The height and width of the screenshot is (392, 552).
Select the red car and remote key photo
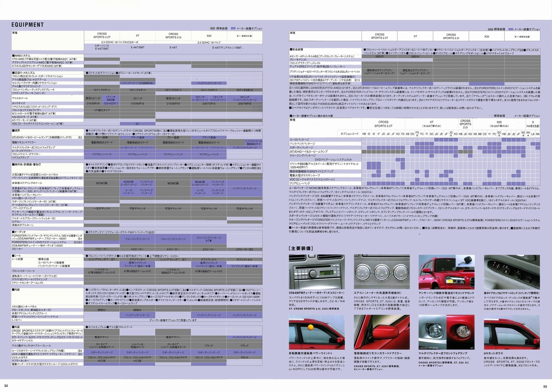pyautogui.click(x=446, y=271)
